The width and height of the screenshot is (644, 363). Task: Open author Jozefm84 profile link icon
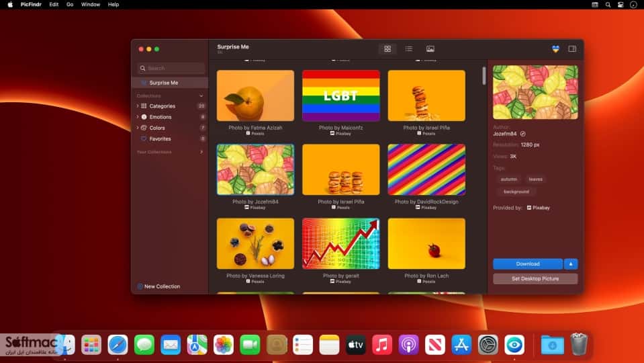[523, 134]
